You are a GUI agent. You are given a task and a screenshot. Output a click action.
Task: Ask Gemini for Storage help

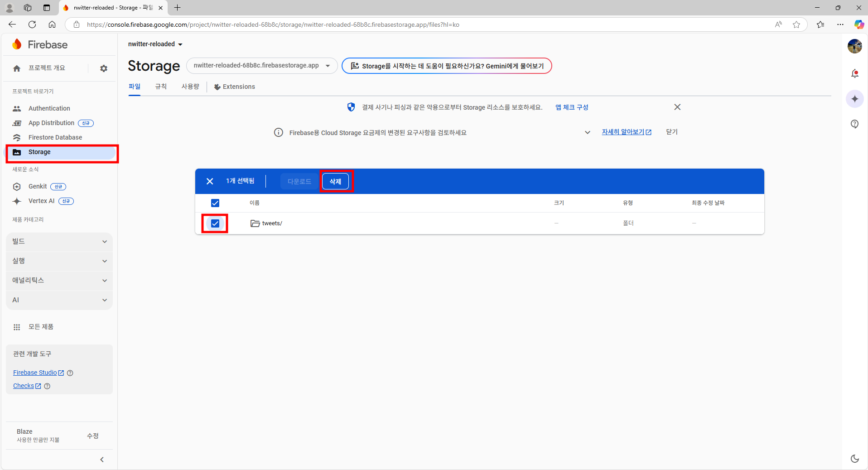click(x=447, y=66)
